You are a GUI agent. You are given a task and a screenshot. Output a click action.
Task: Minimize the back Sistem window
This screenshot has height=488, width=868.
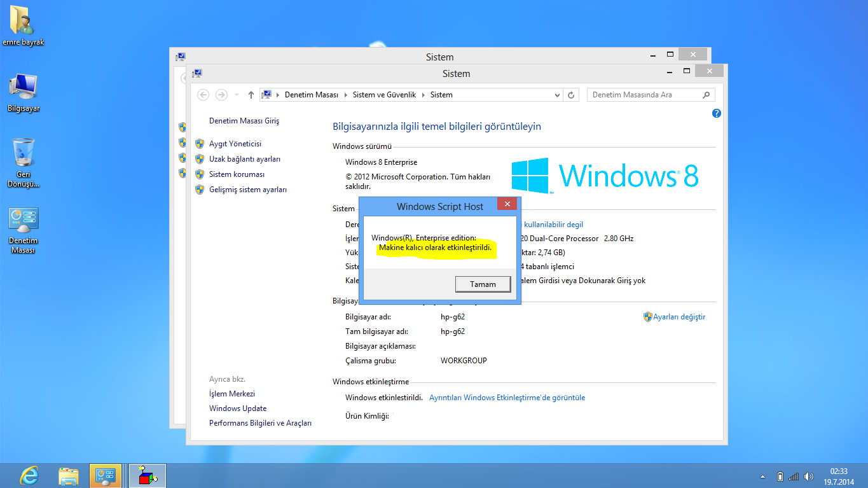(x=654, y=56)
